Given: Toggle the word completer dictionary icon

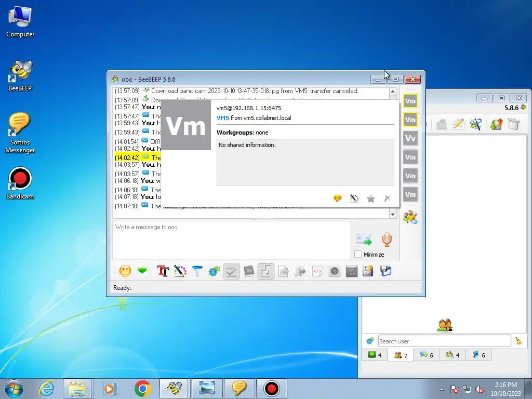Looking at the screenshot, I should pos(249,271).
